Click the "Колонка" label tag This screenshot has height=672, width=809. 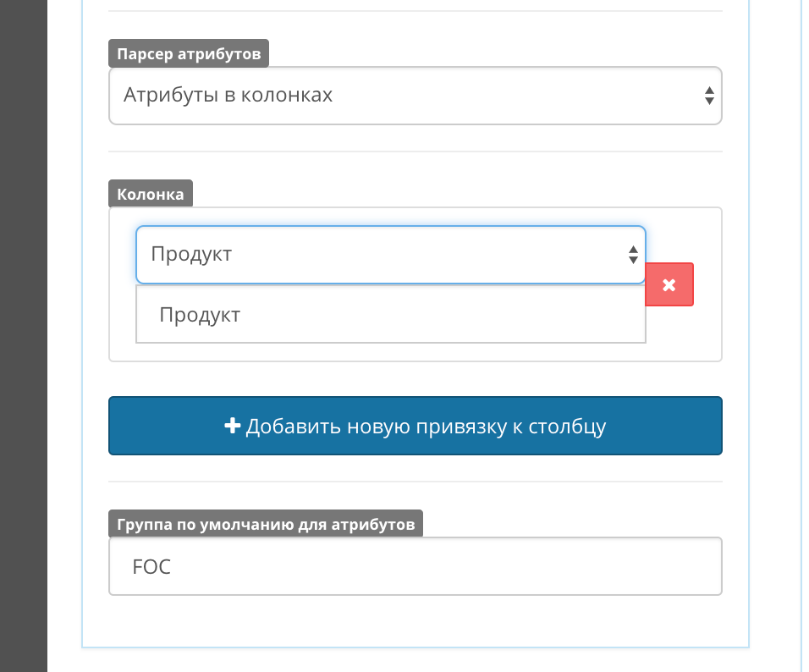151,194
